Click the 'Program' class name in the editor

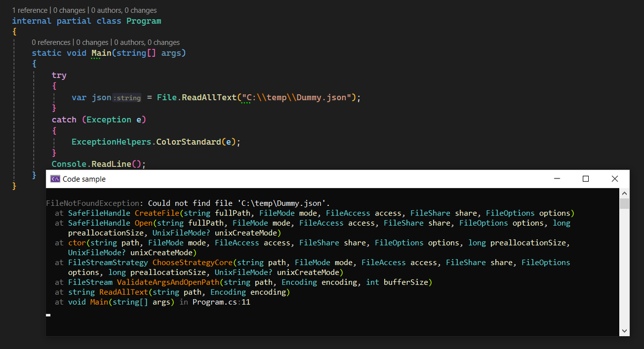[144, 21]
